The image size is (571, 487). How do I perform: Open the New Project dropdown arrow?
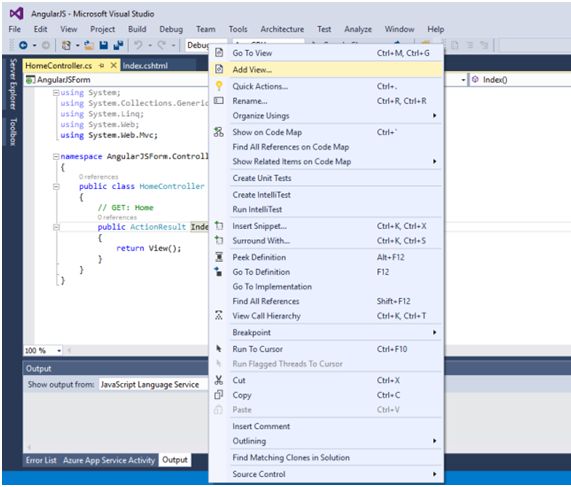77,46
